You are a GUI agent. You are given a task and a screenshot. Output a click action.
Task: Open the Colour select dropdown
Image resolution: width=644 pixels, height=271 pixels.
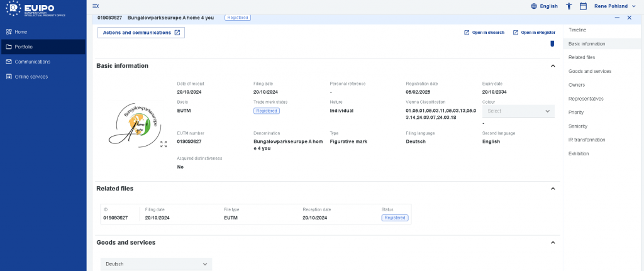point(518,111)
